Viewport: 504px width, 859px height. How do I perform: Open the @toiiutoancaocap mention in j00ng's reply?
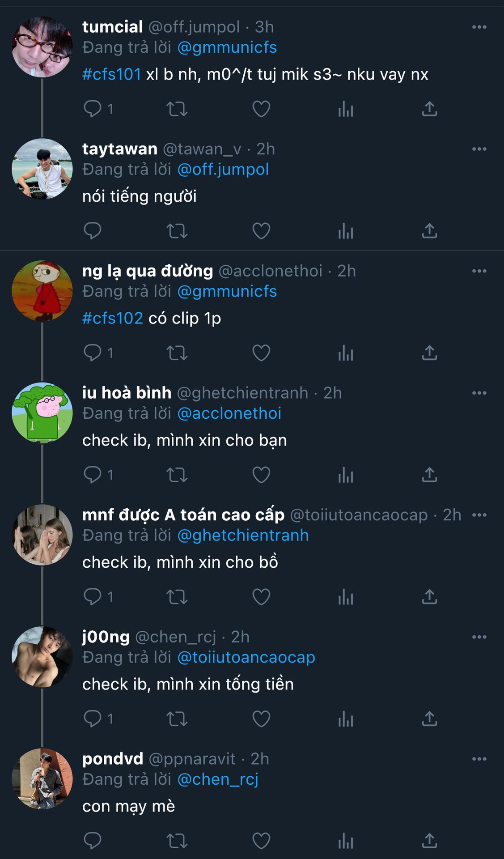(246, 657)
